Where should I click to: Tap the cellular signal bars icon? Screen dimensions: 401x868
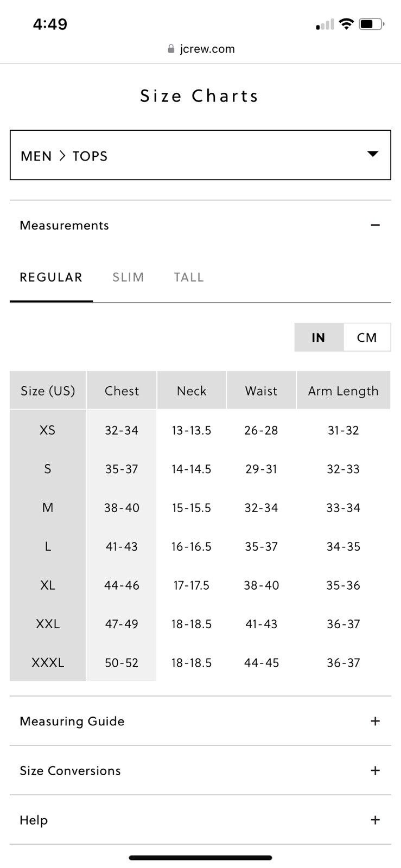tap(325, 24)
